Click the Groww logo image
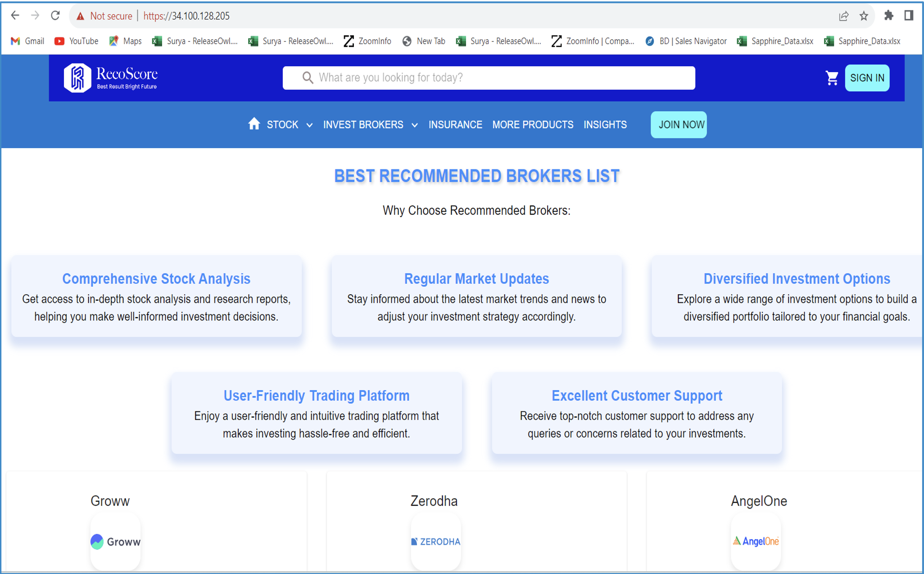This screenshot has height=574, width=924. pos(116,542)
